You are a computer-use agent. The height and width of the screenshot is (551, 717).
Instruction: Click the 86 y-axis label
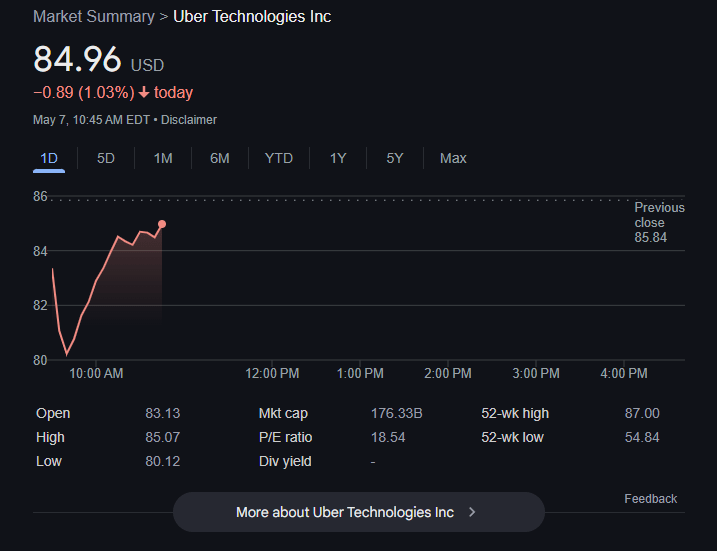coord(40,197)
